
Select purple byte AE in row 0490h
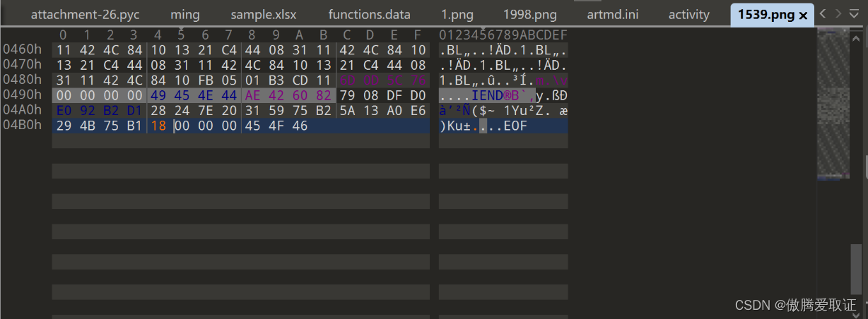252,95
